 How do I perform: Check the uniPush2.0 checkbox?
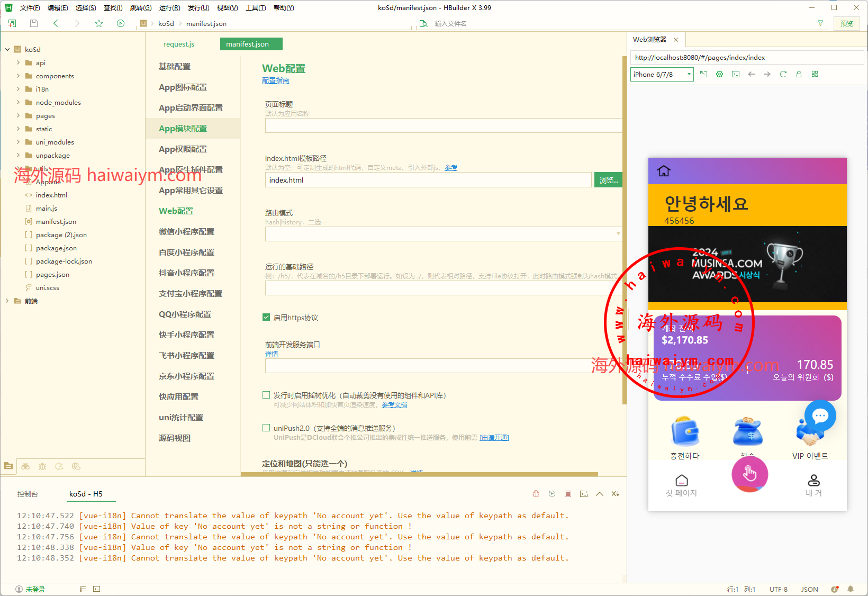point(266,428)
